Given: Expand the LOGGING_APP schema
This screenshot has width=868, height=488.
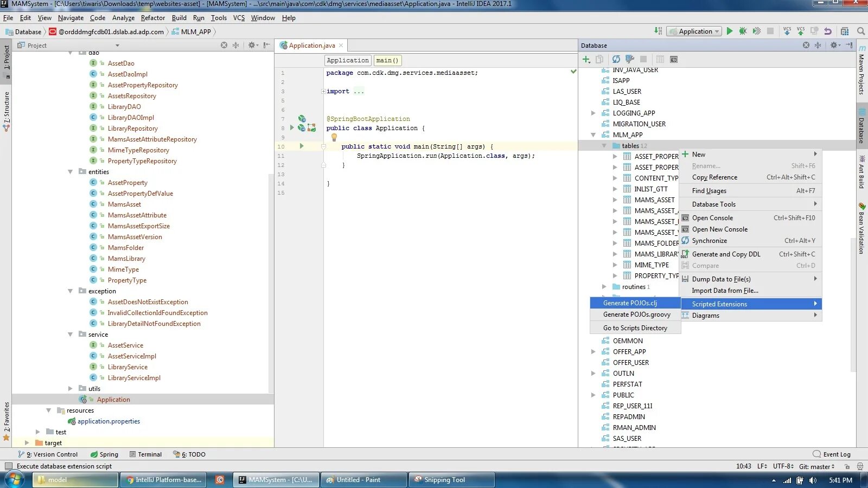Looking at the screenshot, I should point(593,113).
